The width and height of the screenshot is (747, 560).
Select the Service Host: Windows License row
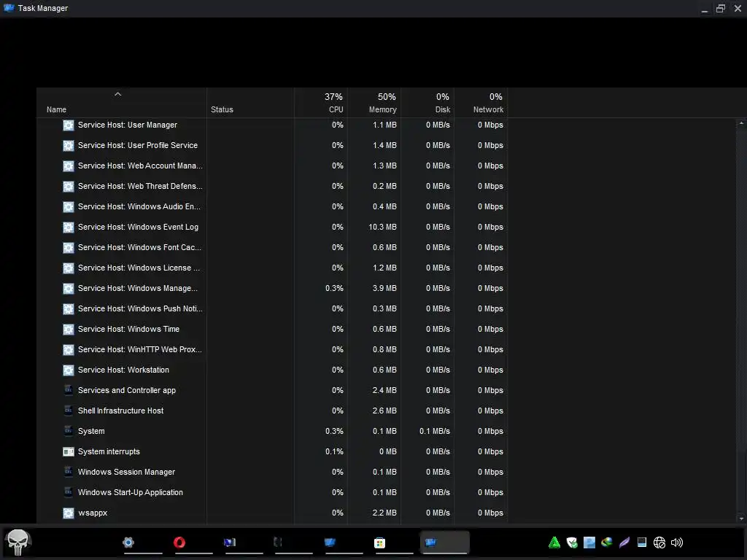tap(272, 268)
